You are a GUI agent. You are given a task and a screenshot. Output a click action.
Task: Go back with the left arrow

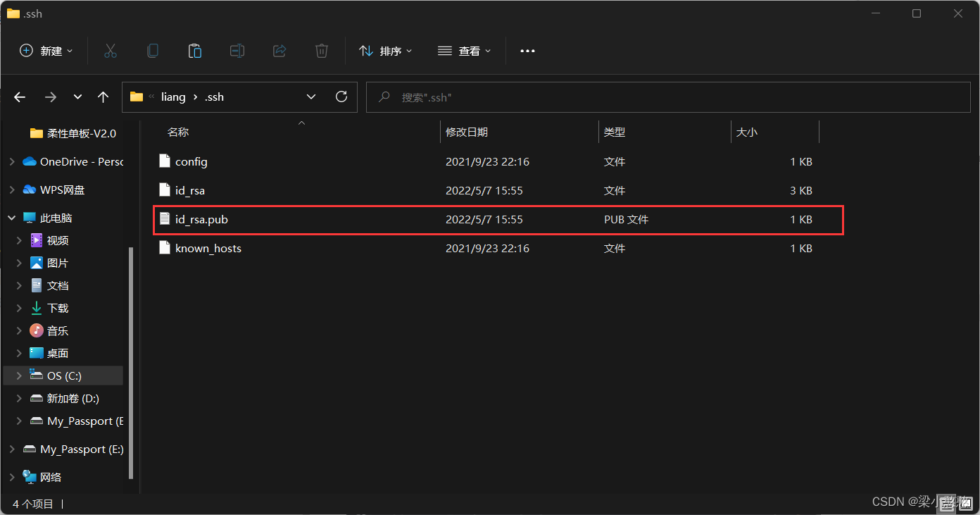(x=20, y=97)
